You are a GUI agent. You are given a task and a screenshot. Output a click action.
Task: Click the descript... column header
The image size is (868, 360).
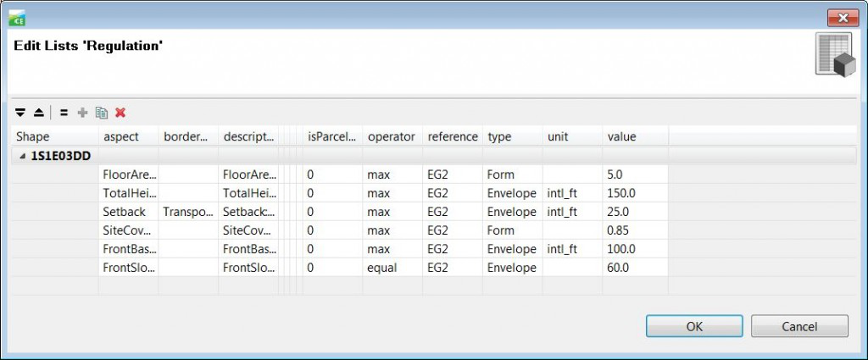(248, 136)
